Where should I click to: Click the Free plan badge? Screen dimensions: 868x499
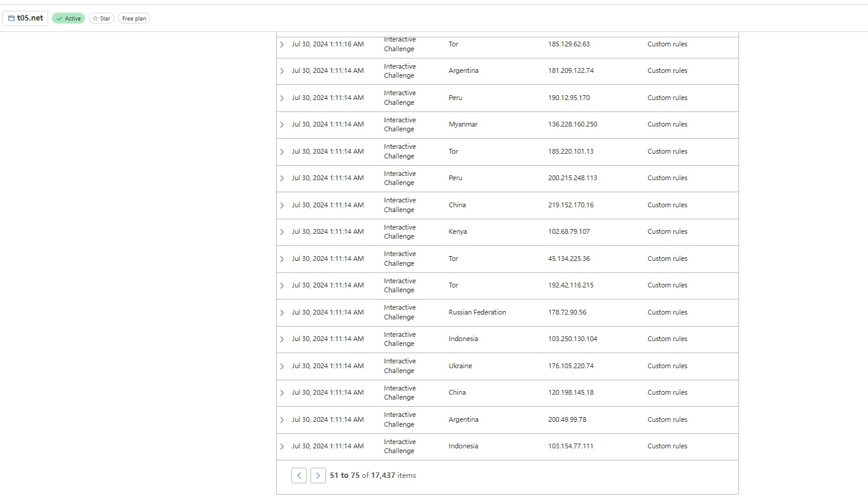(134, 19)
